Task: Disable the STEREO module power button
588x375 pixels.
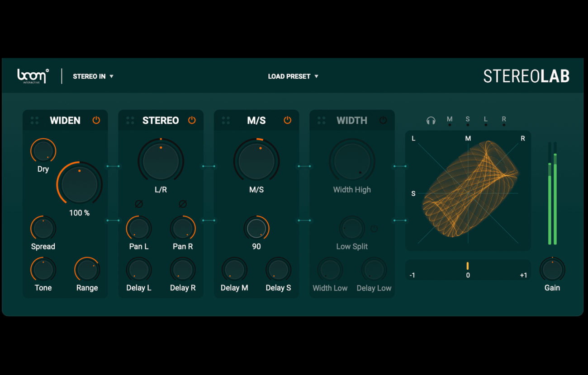Action: click(x=192, y=120)
